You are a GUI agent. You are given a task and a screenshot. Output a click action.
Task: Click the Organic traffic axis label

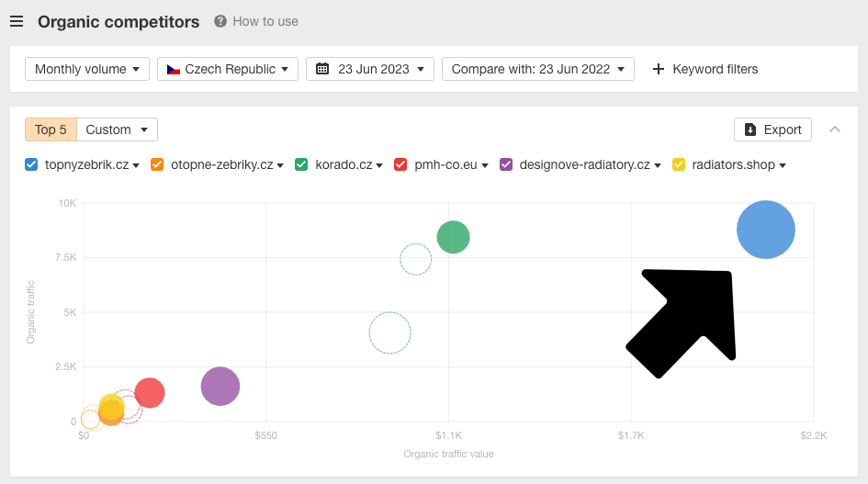(x=30, y=311)
